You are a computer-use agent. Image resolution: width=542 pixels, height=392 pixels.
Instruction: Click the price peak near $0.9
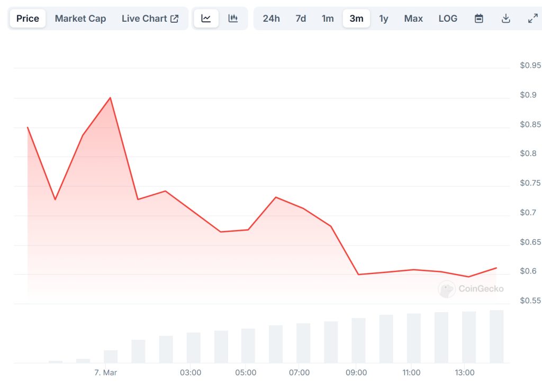pyautogui.click(x=110, y=98)
